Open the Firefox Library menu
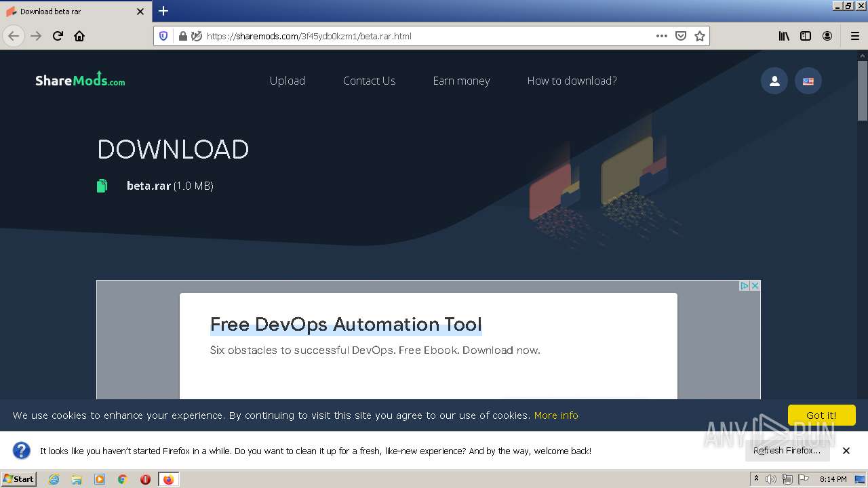 click(784, 36)
